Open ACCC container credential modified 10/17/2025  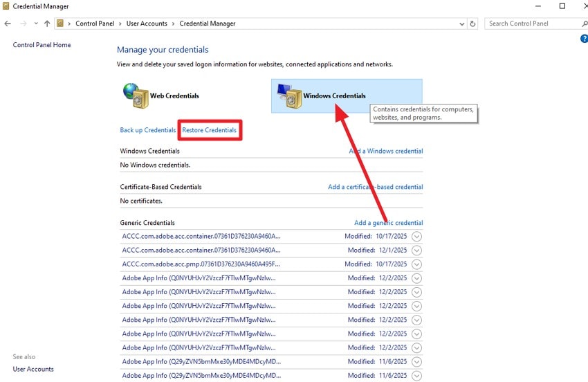pos(201,236)
